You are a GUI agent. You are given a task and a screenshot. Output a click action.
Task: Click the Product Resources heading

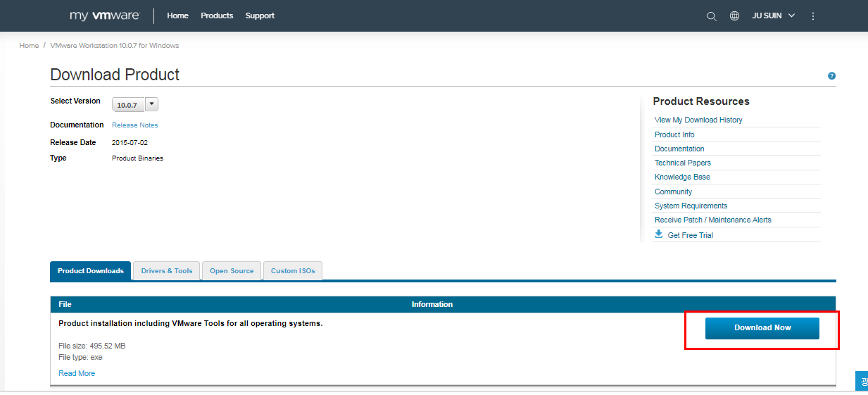coord(701,101)
